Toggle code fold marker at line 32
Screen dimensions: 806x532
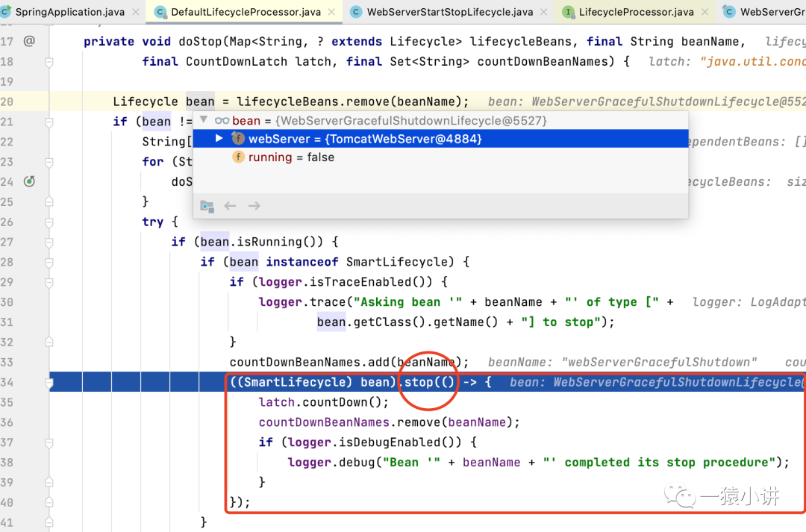[49, 342]
